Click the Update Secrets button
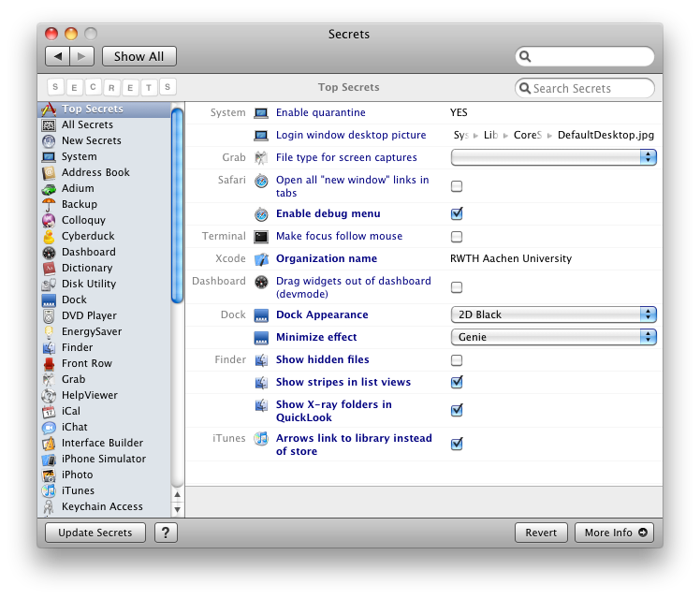Screen dimensions: 700x599 pos(95,533)
